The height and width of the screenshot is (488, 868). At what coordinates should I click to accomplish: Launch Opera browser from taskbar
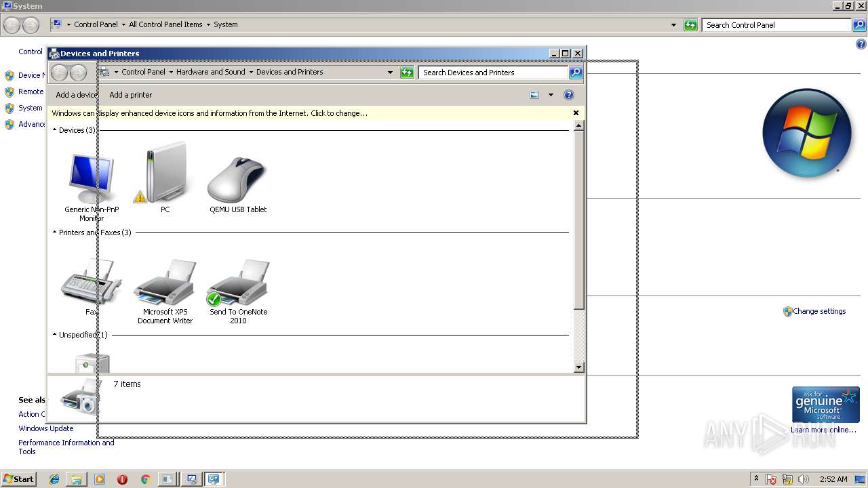click(122, 479)
